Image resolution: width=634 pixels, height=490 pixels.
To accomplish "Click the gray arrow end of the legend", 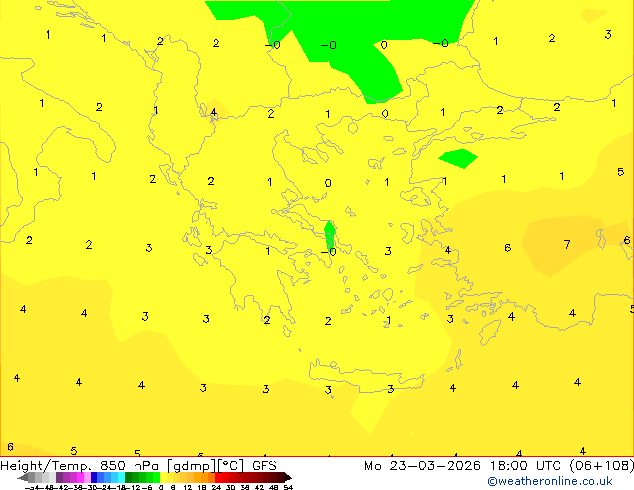I will 23,477.
